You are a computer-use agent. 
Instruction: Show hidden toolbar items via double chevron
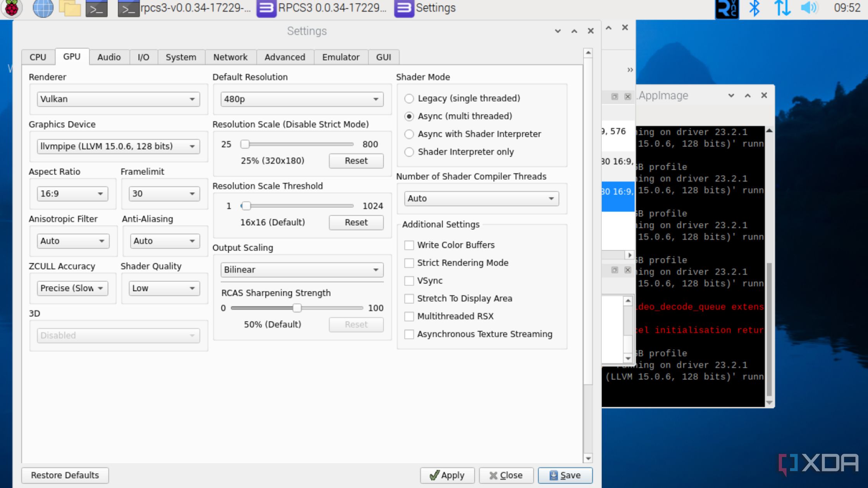point(630,70)
